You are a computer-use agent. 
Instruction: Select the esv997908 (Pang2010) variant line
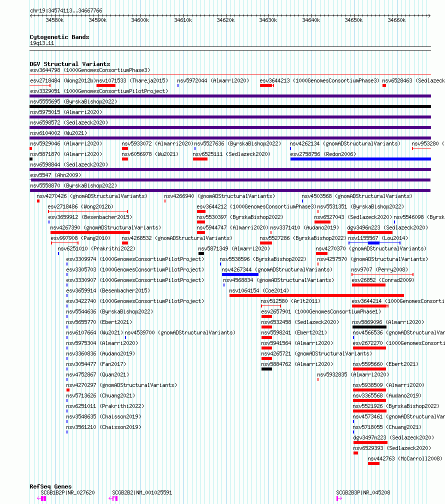(64, 243)
